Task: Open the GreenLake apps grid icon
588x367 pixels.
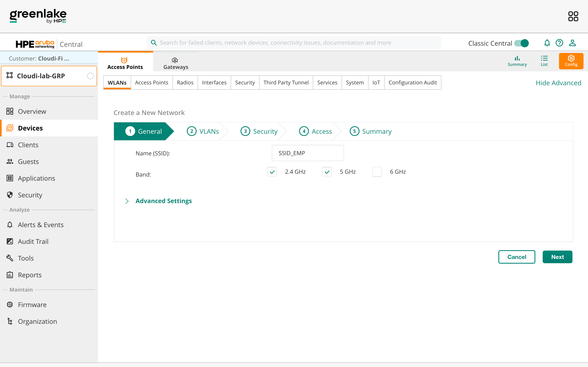Action: (x=573, y=16)
